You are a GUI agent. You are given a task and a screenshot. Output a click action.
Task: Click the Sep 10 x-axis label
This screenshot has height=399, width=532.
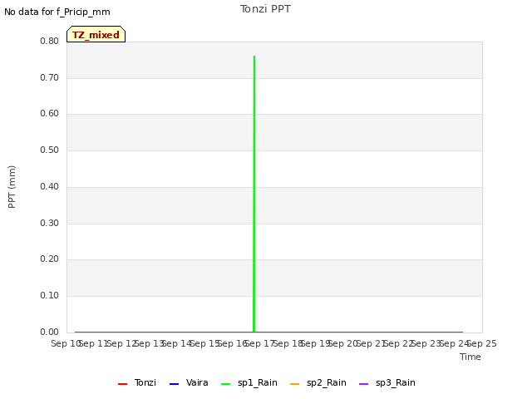(x=65, y=343)
